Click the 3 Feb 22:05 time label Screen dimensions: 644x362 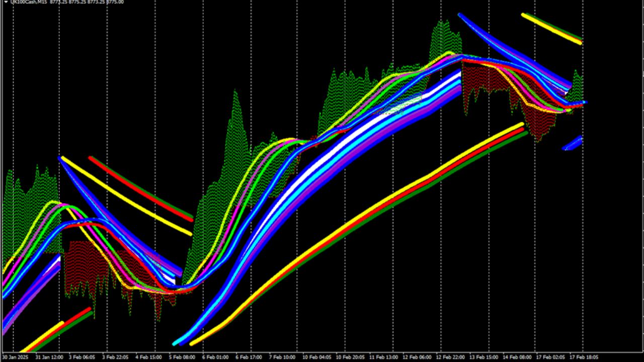click(x=116, y=357)
